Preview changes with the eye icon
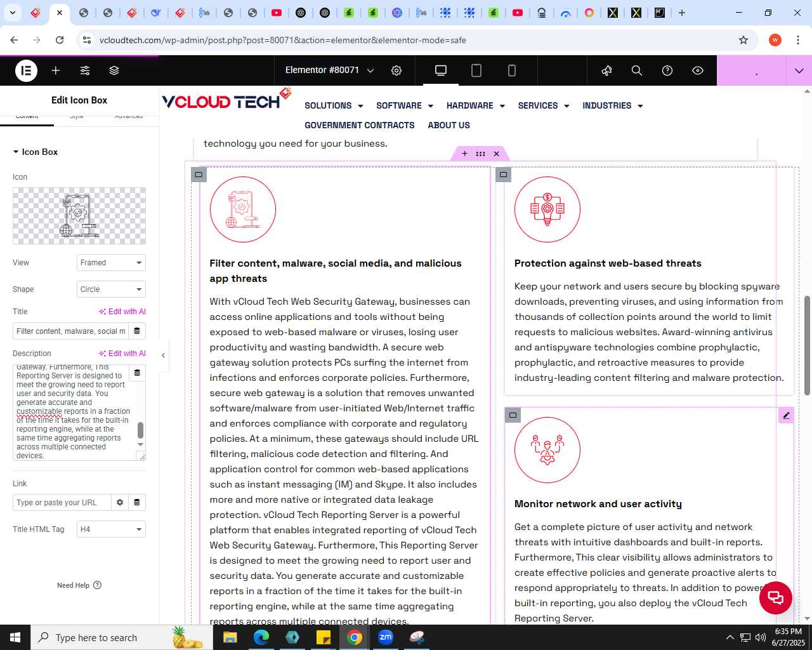Image resolution: width=812 pixels, height=650 pixels. (698, 70)
